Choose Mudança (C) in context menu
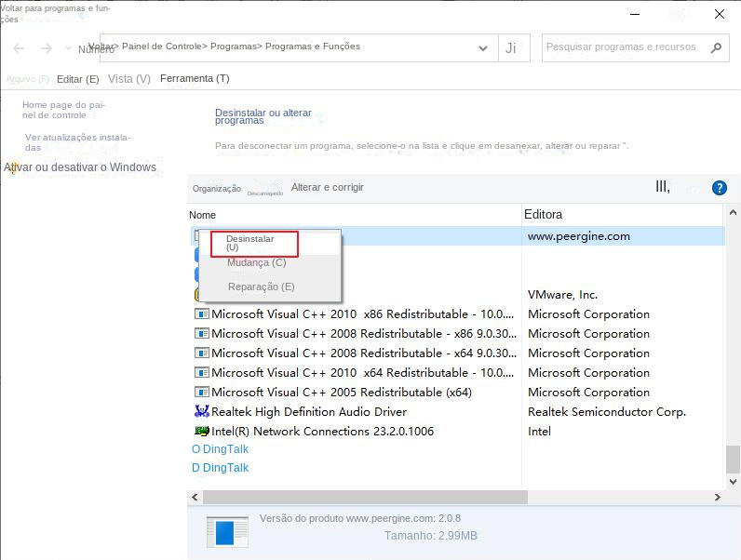Screen dimensions: 741x560 pyautogui.click(x=257, y=262)
